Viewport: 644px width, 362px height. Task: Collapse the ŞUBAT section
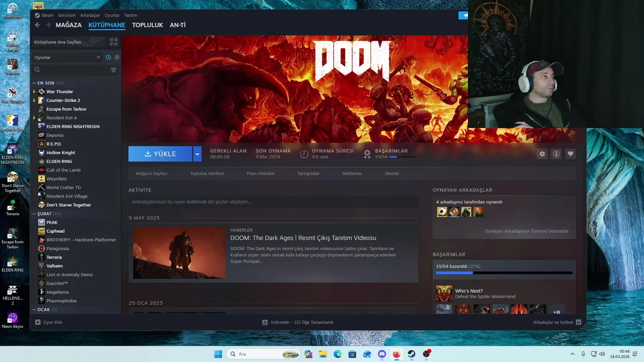(x=34, y=214)
